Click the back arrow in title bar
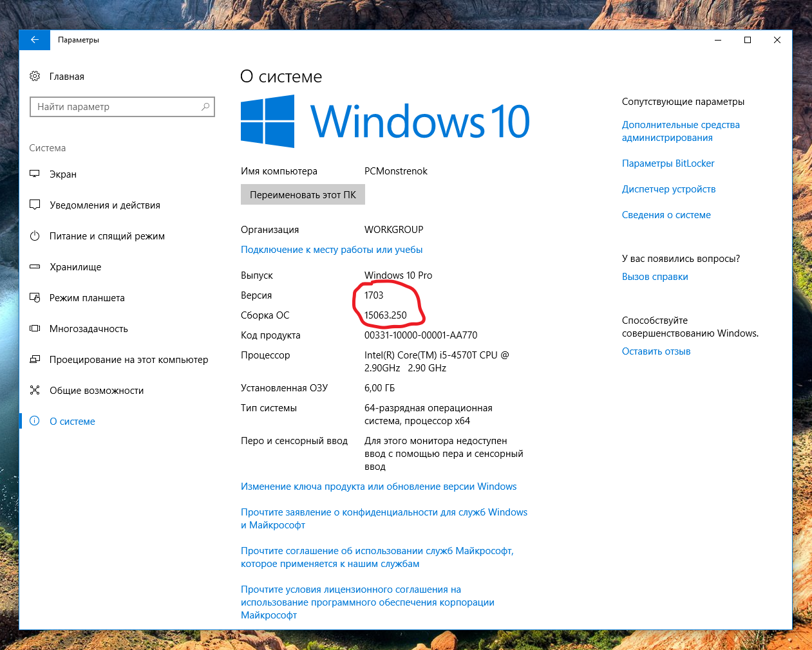This screenshot has height=650, width=812. (x=35, y=40)
